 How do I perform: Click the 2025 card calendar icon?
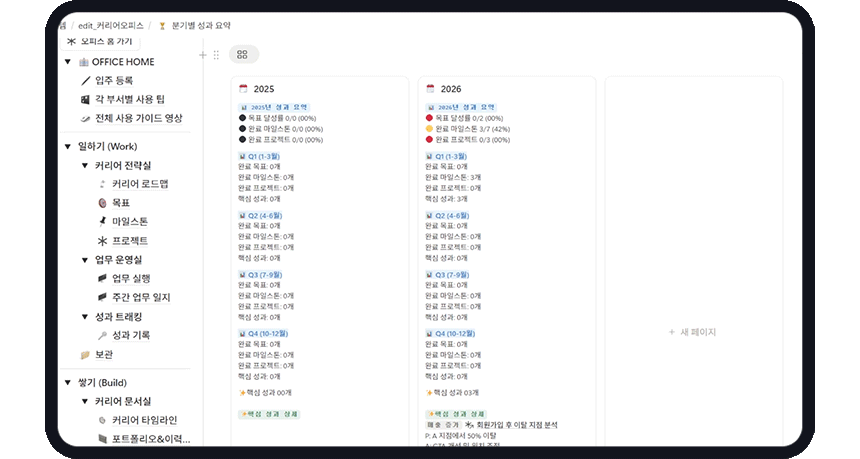pos(244,88)
